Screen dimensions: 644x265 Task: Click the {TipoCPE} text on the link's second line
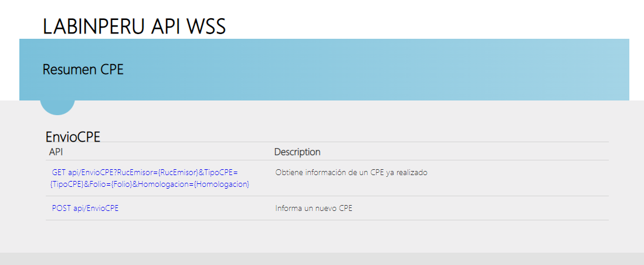coord(67,185)
